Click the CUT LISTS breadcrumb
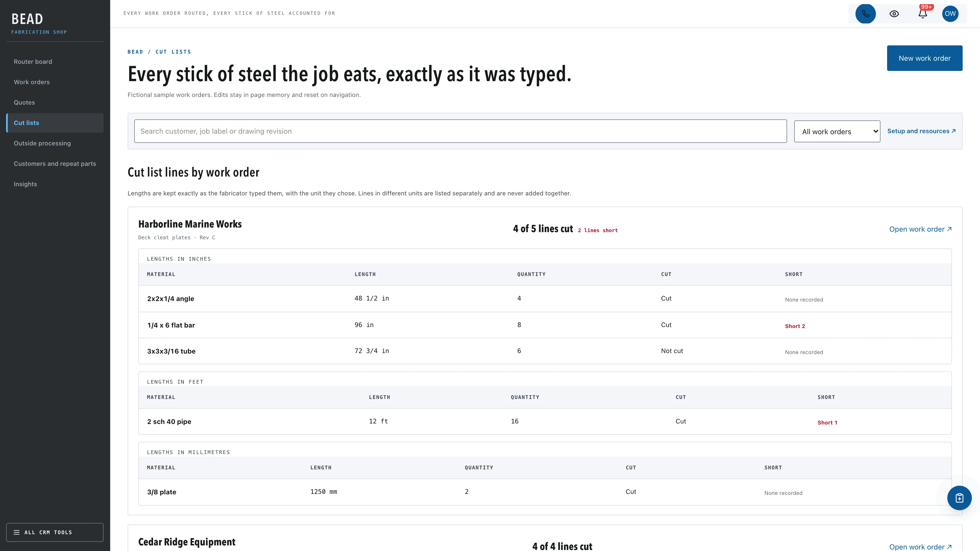 (x=173, y=52)
